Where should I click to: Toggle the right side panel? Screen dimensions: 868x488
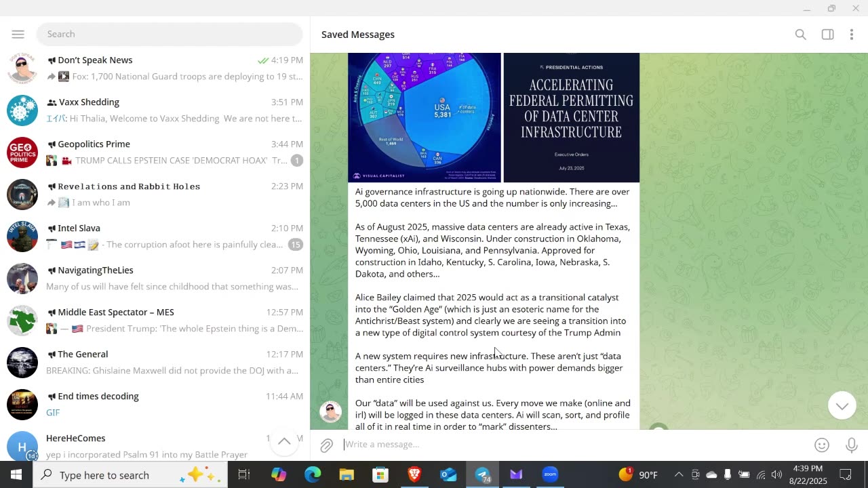(827, 35)
